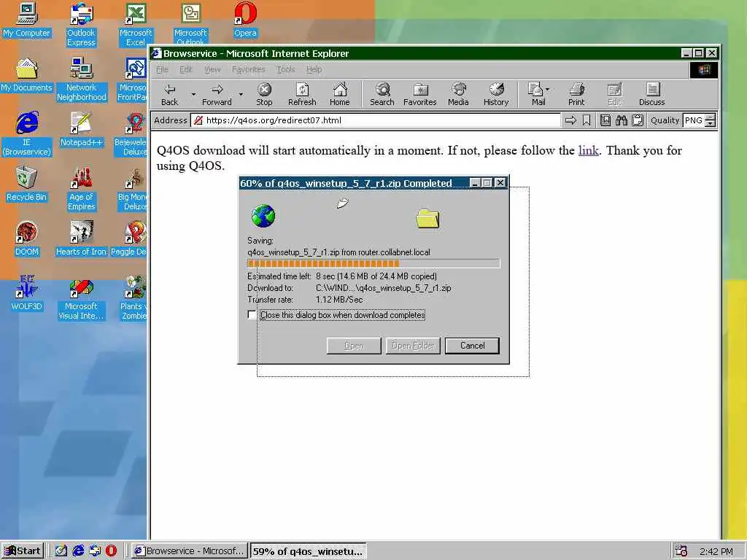The width and height of the screenshot is (747, 560).
Task: Select the Age of Empires shortcut
Action: point(82,189)
